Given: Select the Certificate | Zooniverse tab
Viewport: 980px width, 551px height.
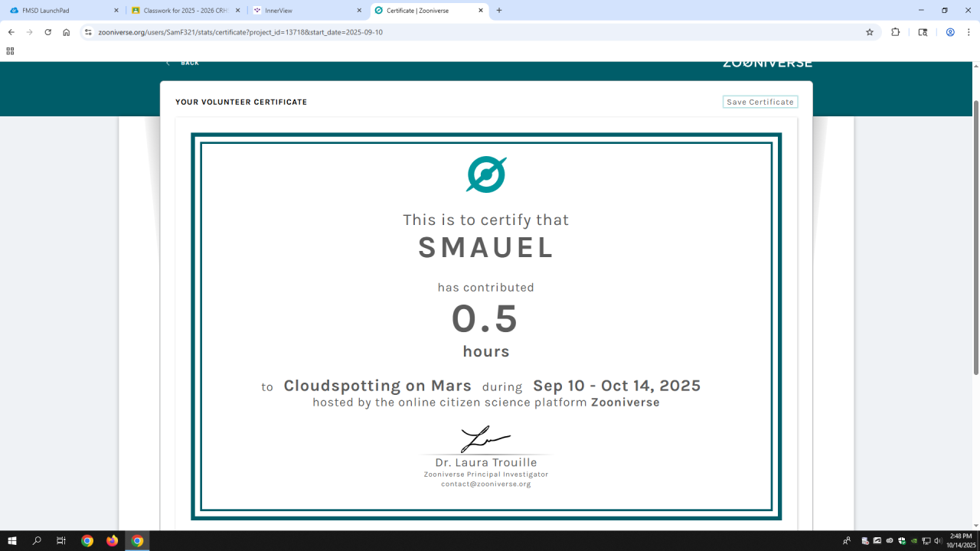Looking at the screenshot, I should pyautogui.click(x=430, y=11).
